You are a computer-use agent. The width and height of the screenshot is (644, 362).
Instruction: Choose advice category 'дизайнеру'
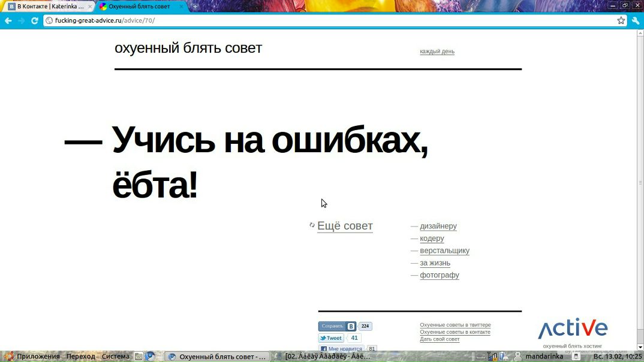pyautogui.click(x=438, y=226)
